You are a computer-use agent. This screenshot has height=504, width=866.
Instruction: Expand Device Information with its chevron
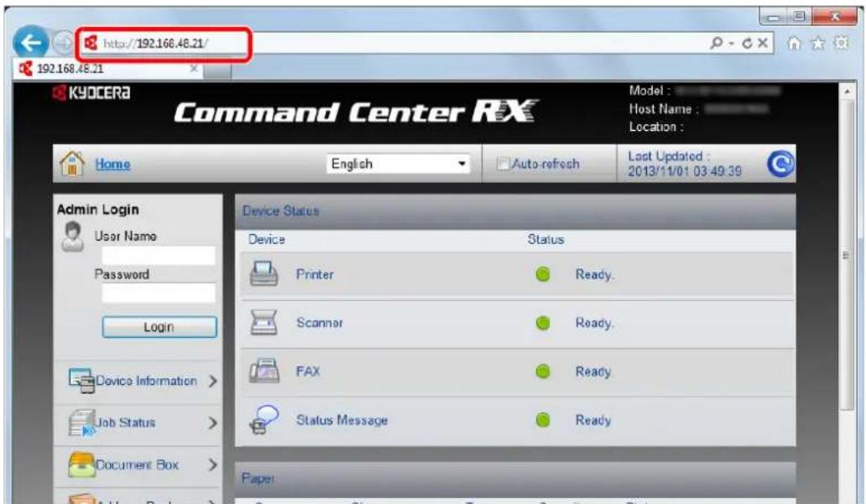(x=212, y=381)
